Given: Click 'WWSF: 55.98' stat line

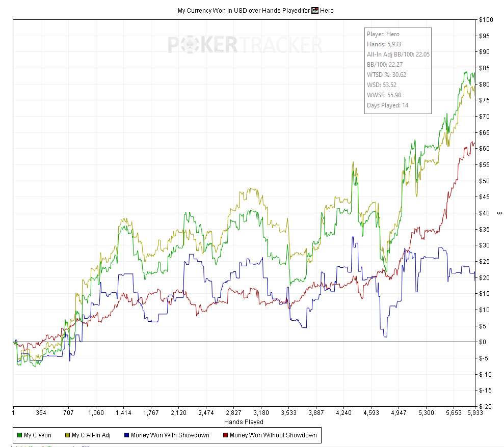Looking at the screenshot, I should tap(384, 95).
